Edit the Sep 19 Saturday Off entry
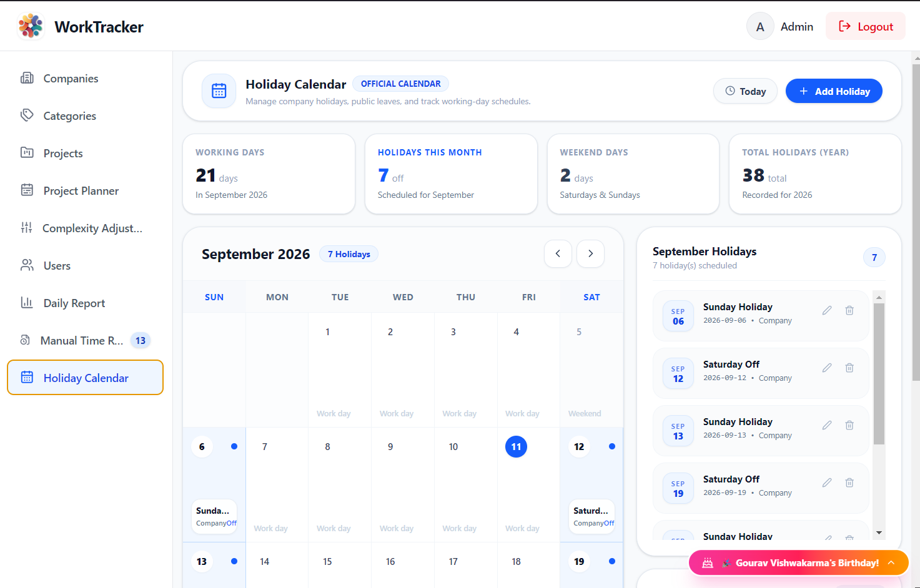The image size is (920, 588). (827, 483)
